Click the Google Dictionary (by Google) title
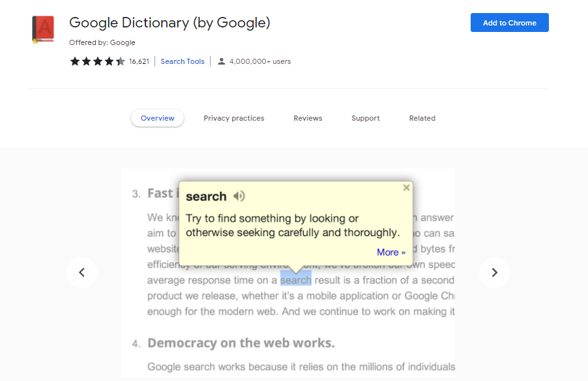588x381 pixels. [169, 23]
